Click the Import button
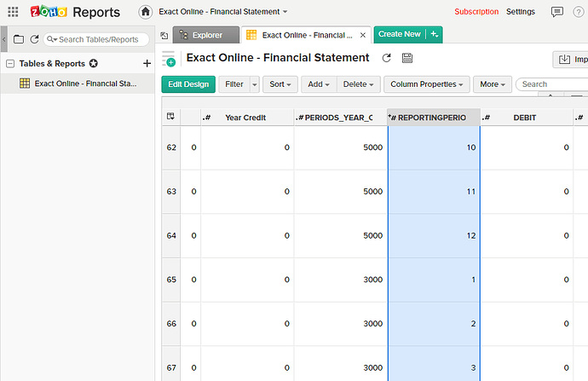This screenshot has height=381, width=588. 571,60
